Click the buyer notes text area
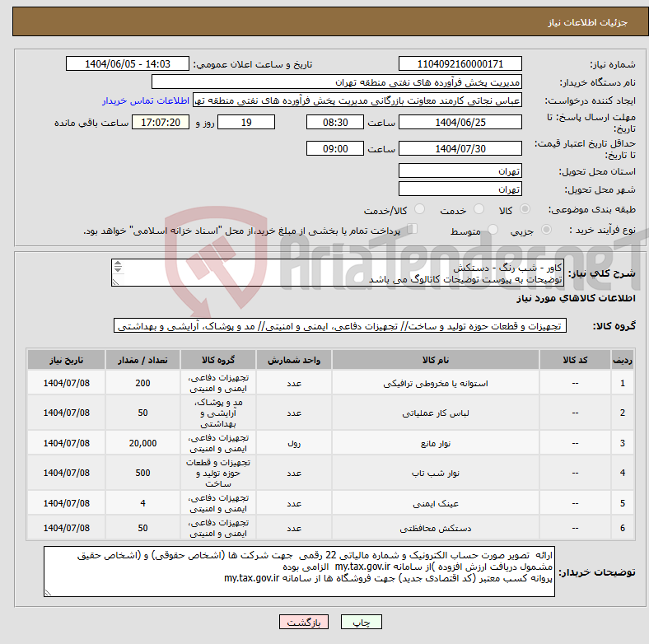Viewport: 649px width, 644px height. click(299, 572)
